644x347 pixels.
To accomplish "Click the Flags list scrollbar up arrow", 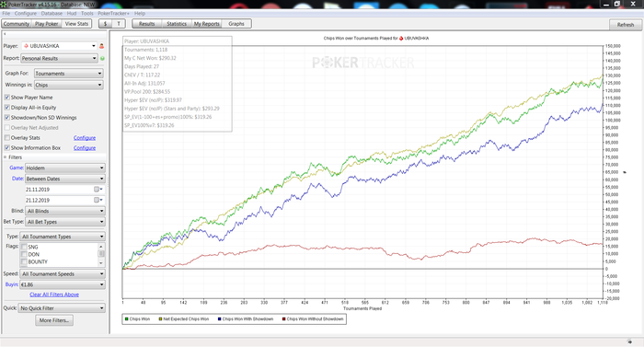I will [x=101, y=247].
